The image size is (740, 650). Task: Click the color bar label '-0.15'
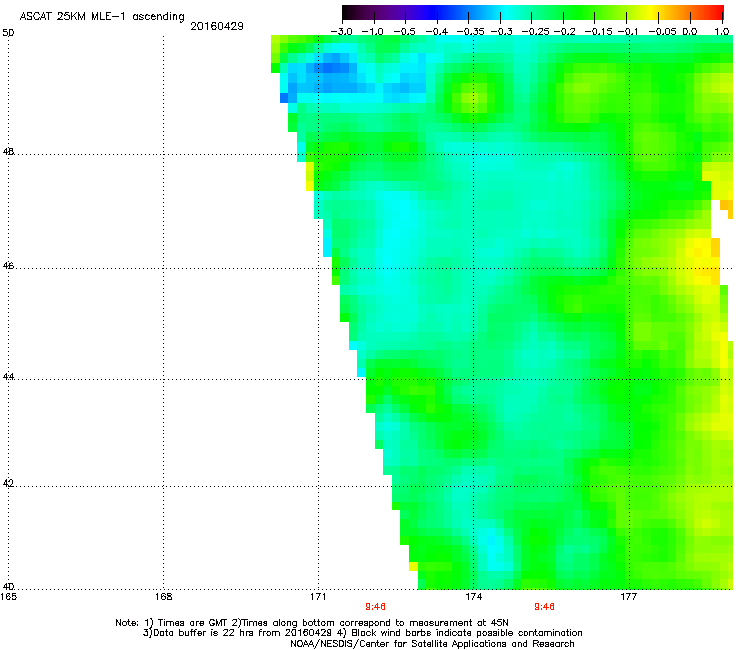tap(598, 32)
